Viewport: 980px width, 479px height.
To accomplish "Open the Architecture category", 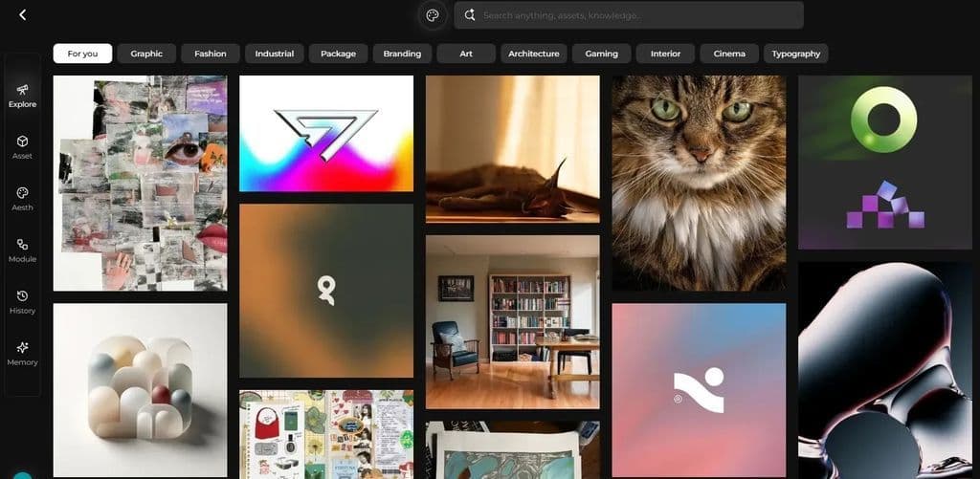I will pos(534,54).
